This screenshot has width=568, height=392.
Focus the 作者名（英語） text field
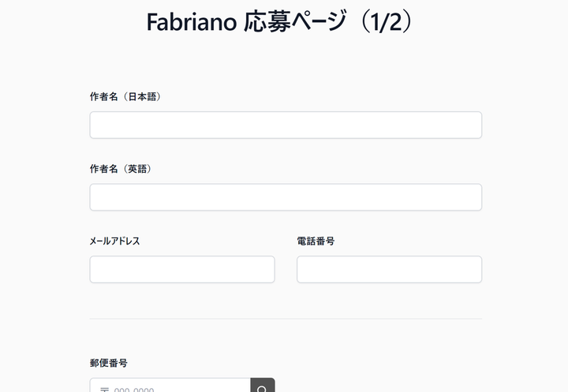[x=286, y=197]
